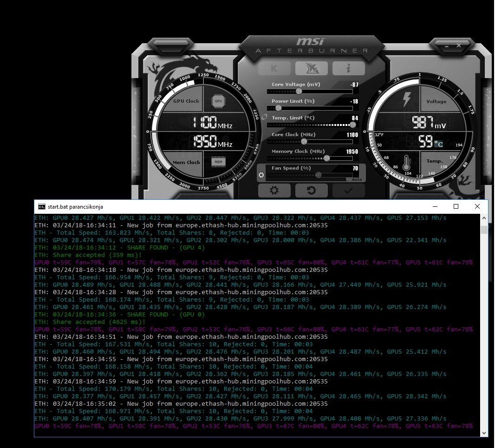Click the MSI Afterburner logo title
The height and width of the screenshot is (448, 495).
point(311,46)
